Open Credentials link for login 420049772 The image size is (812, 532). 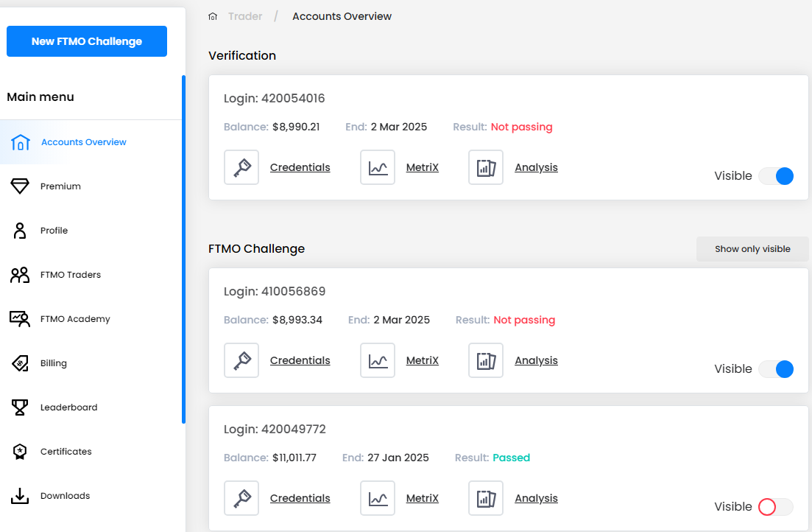pos(300,498)
